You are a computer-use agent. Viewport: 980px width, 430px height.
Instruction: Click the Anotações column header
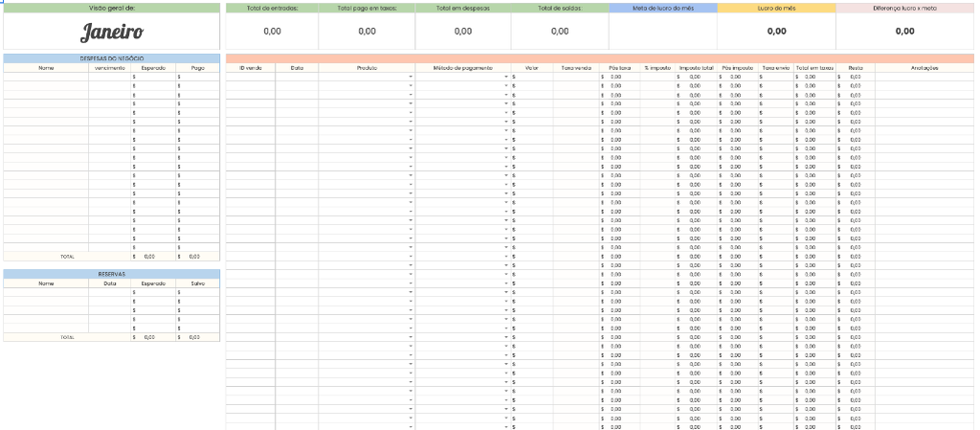coord(924,68)
